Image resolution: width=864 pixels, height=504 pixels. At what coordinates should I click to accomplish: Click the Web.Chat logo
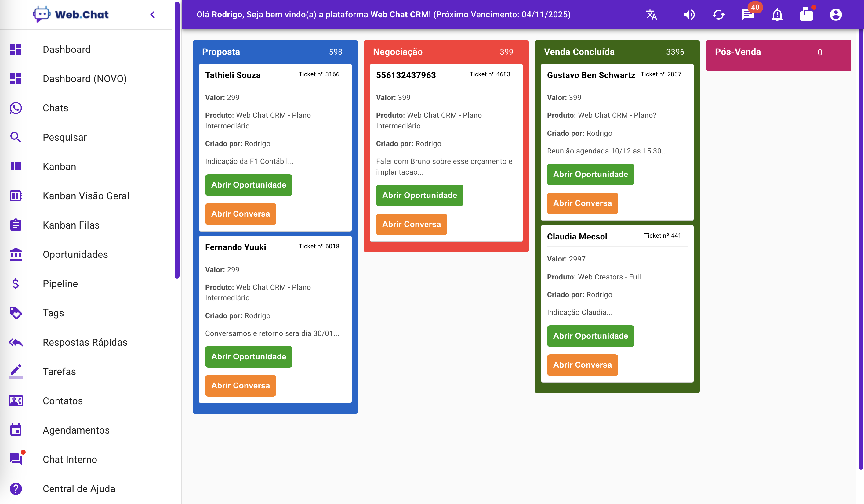tap(71, 14)
